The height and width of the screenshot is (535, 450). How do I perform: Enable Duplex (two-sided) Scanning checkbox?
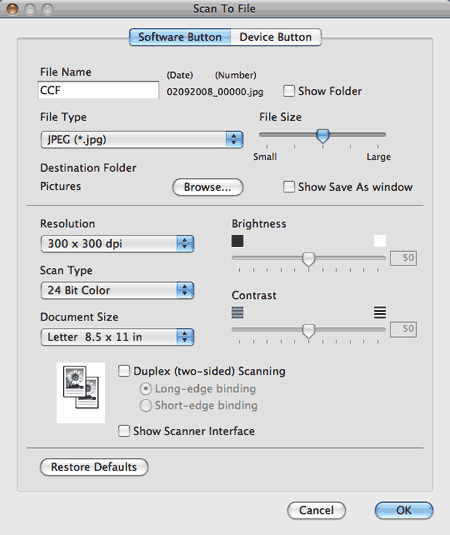click(x=124, y=371)
